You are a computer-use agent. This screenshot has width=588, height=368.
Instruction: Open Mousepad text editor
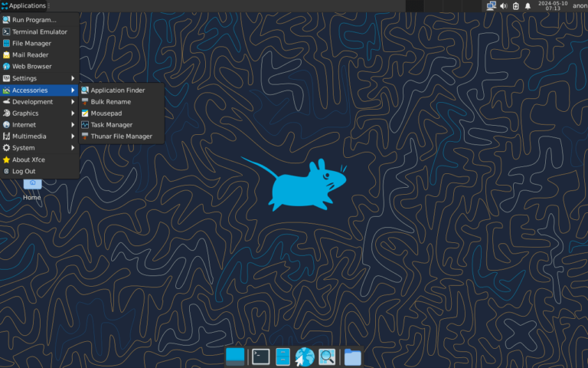(x=122, y=113)
